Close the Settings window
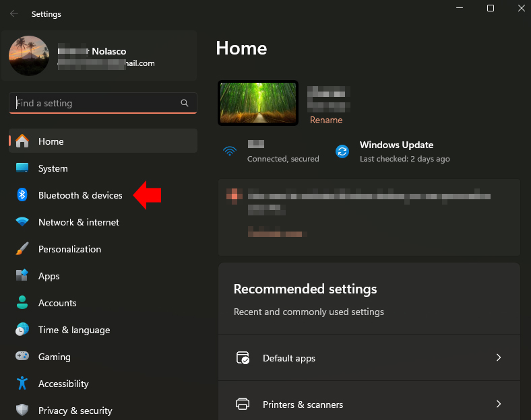The image size is (531, 420). pyautogui.click(x=522, y=8)
